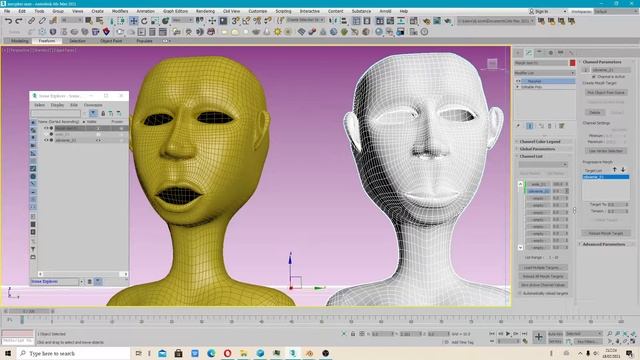
Task: Click Configure Modifier Sets icon
Action: tap(562, 126)
